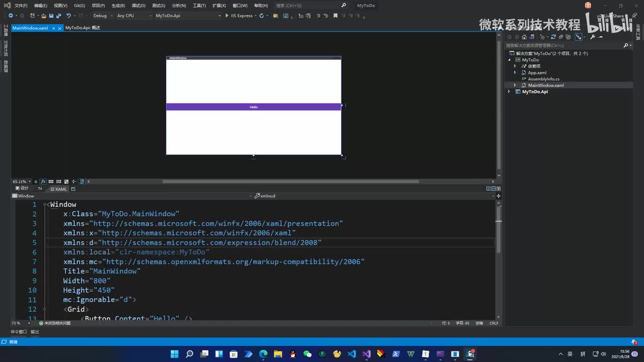
Task: Click the Save All toolbar icon
Action: coord(57,16)
